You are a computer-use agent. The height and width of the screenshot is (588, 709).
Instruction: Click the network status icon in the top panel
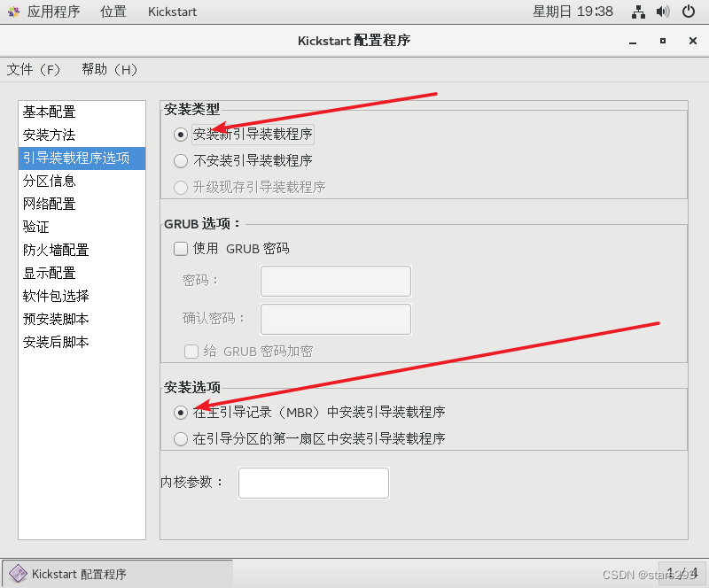click(638, 12)
